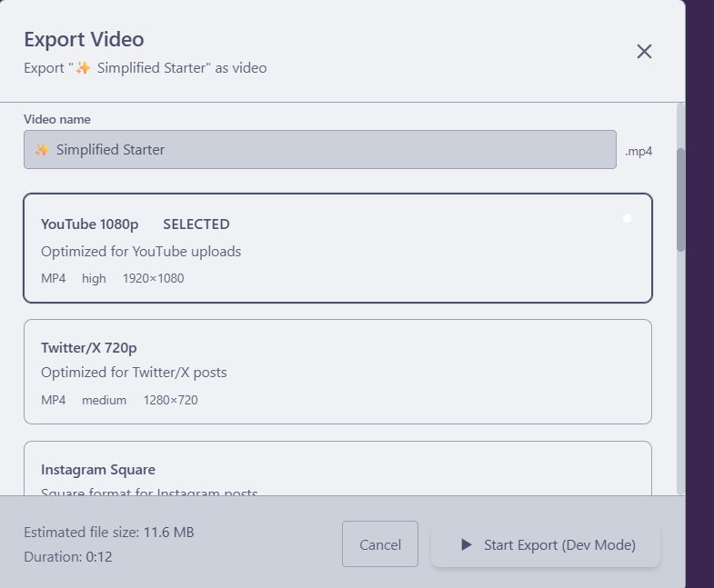Click the Optimized for YouTube uploads description

click(x=141, y=251)
